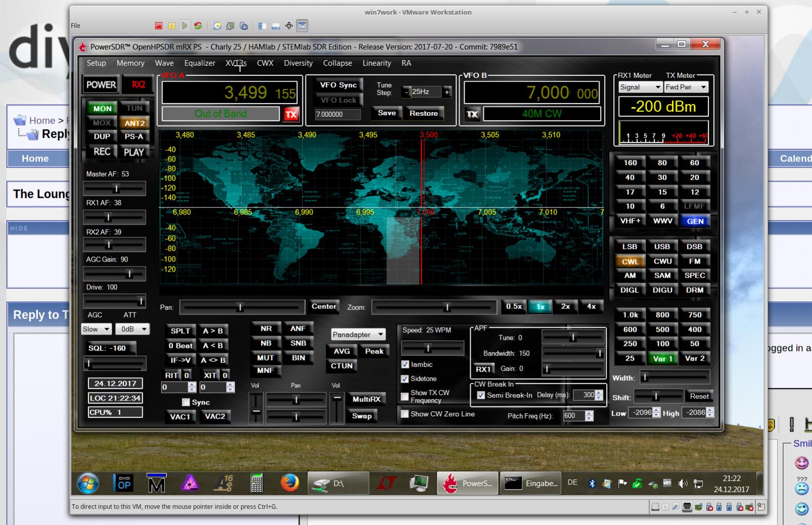The image size is (812, 525).
Task: Click the Center pan button
Action: (x=324, y=307)
